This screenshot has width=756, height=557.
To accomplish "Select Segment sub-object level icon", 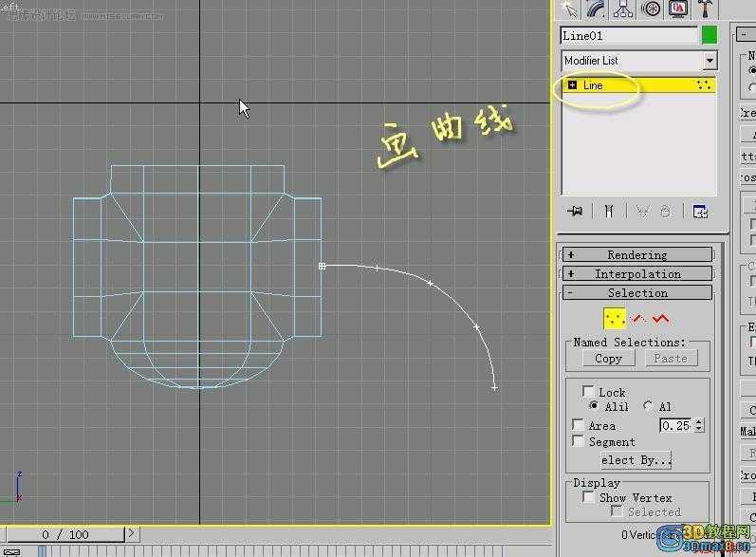I will pos(639,318).
